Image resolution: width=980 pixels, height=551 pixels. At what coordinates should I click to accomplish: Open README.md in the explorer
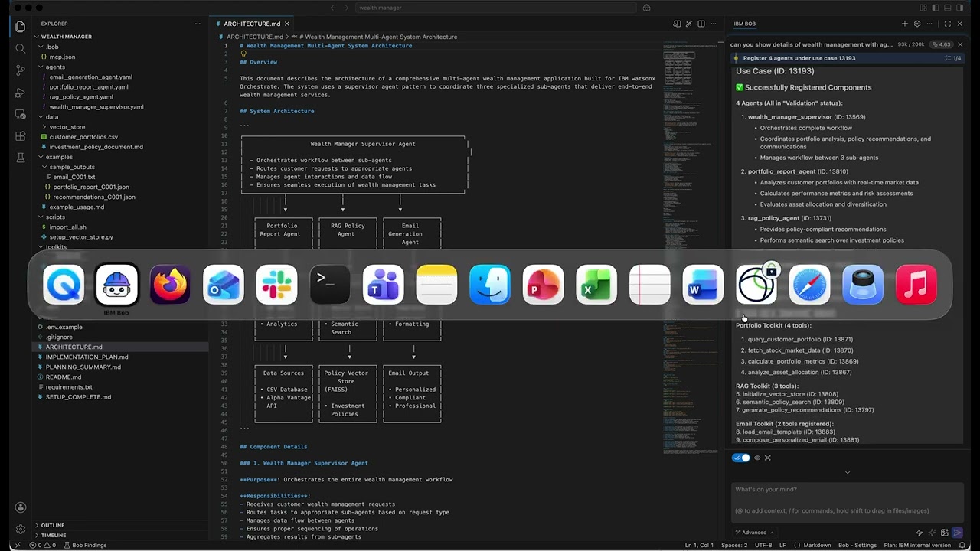(64, 377)
